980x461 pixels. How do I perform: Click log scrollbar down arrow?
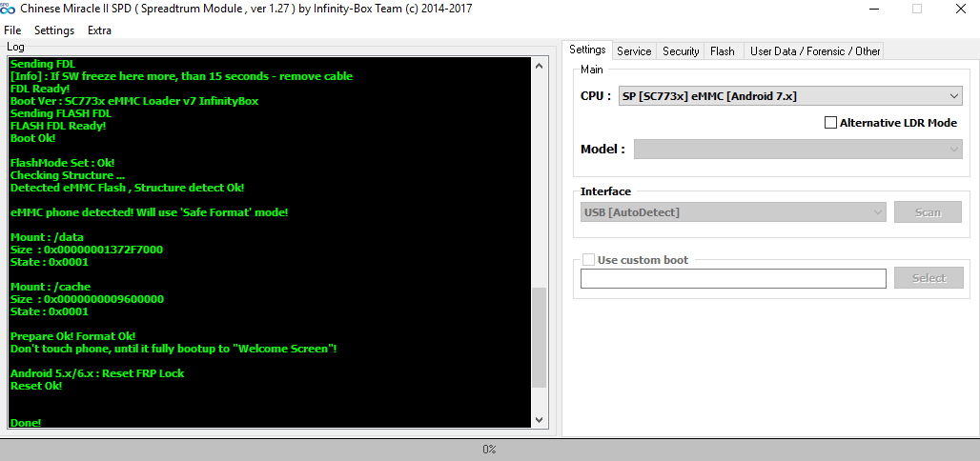pyautogui.click(x=540, y=420)
